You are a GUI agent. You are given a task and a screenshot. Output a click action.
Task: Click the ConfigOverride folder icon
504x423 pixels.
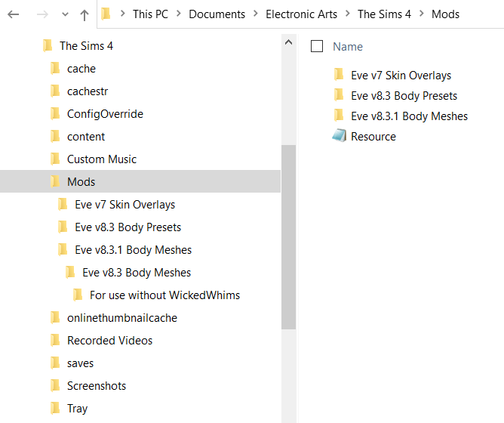55,113
